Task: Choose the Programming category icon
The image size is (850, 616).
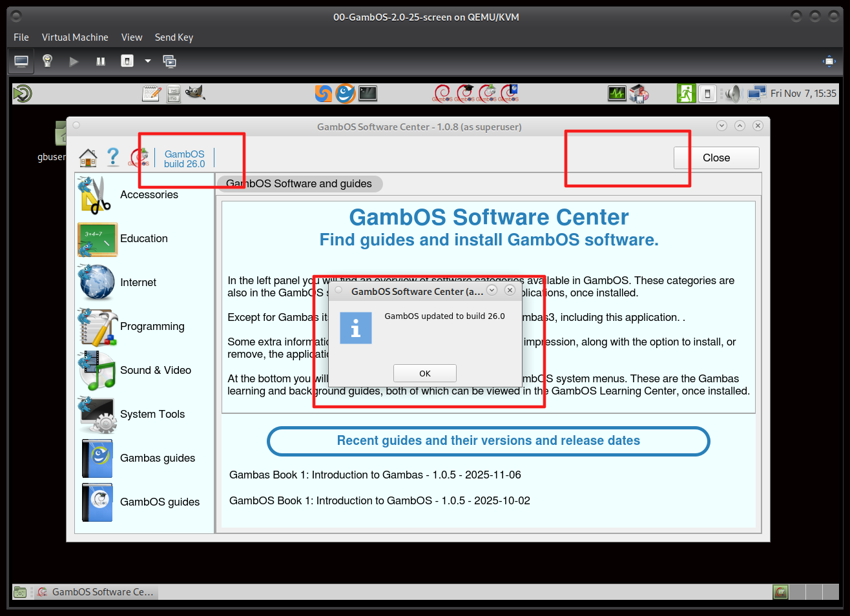Action: [x=97, y=327]
